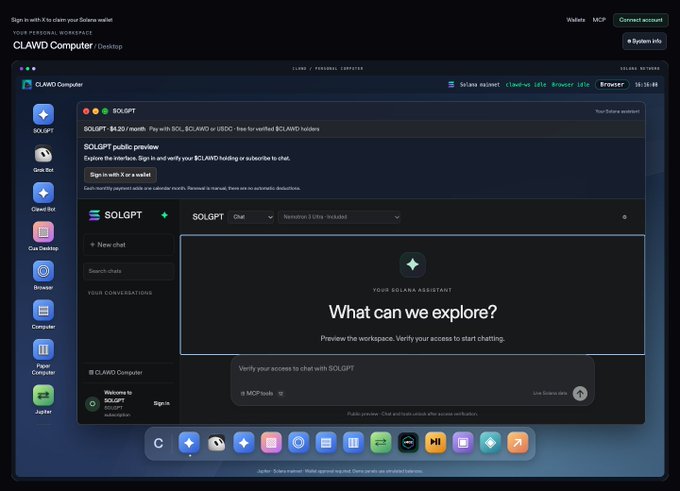This screenshot has width=680, height=491.
Task: Click Your Solana assistant label in window titlebar
Action: 617,111
